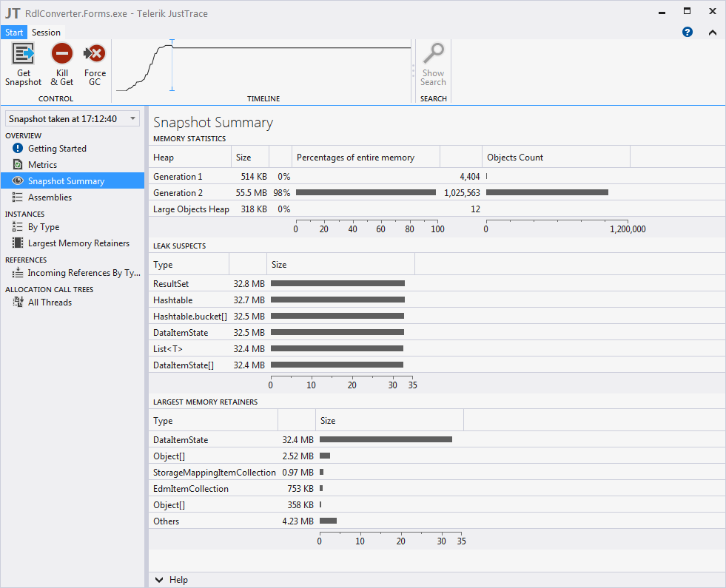The width and height of the screenshot is (726, 588).
Task: Click the Get Snapshot icon
Action: click(24, 55)
